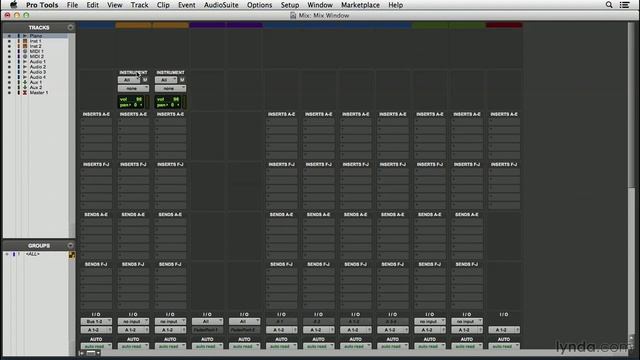
Task: Toggle show/hide dot for Inst 2 track
Action: point(9,46)
